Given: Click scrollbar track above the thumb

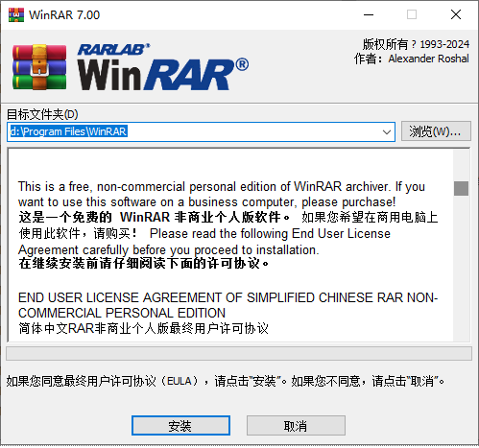Looking at the screenshot, I should click(x=461, y=165).
